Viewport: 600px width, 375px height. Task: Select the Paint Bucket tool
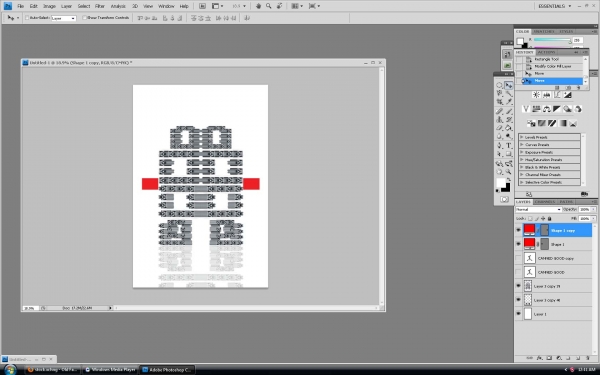point(509,128)
